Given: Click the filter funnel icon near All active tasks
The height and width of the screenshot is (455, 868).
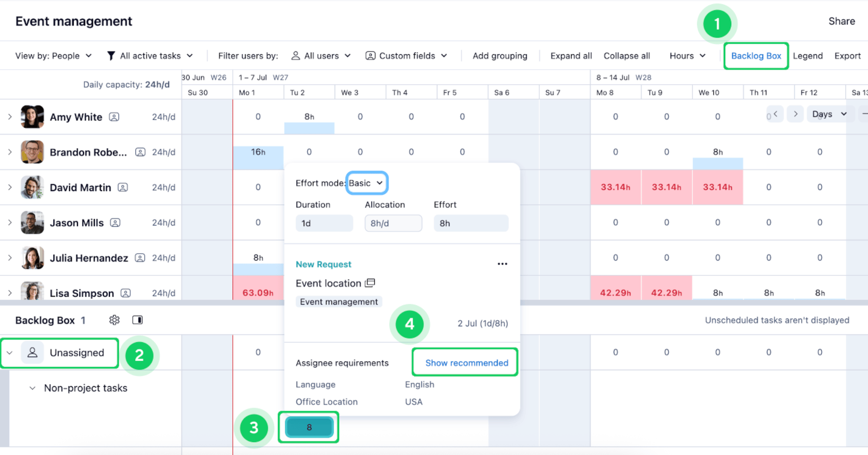Looking at the screenshot, I should point(111,55).
